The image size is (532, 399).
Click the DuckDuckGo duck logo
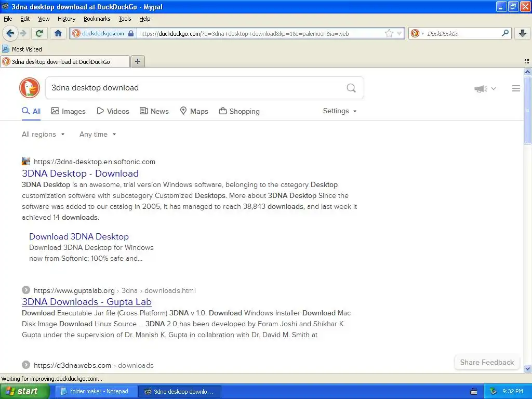click(30, 88)
